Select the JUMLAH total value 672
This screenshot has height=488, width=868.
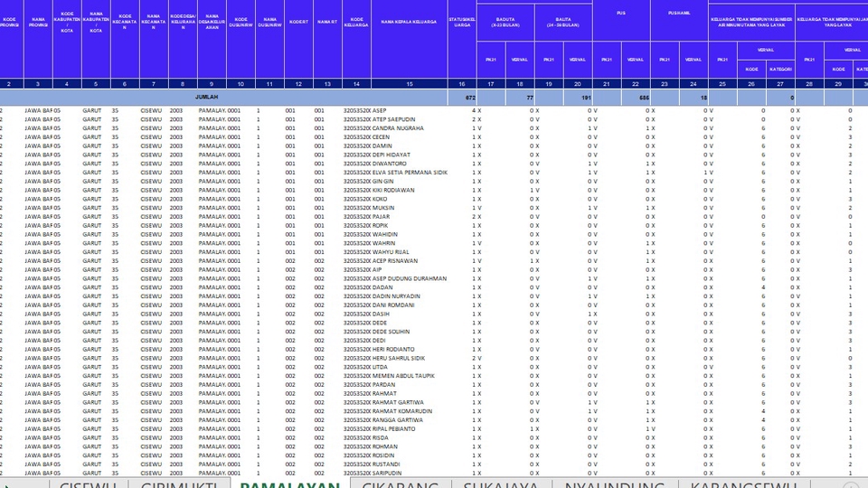click(x=470, y=98)
